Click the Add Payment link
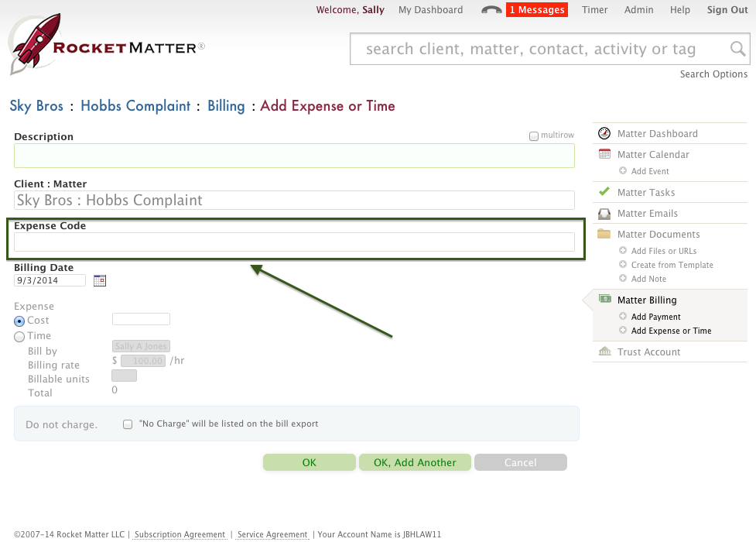 click(x=655, y=317)
